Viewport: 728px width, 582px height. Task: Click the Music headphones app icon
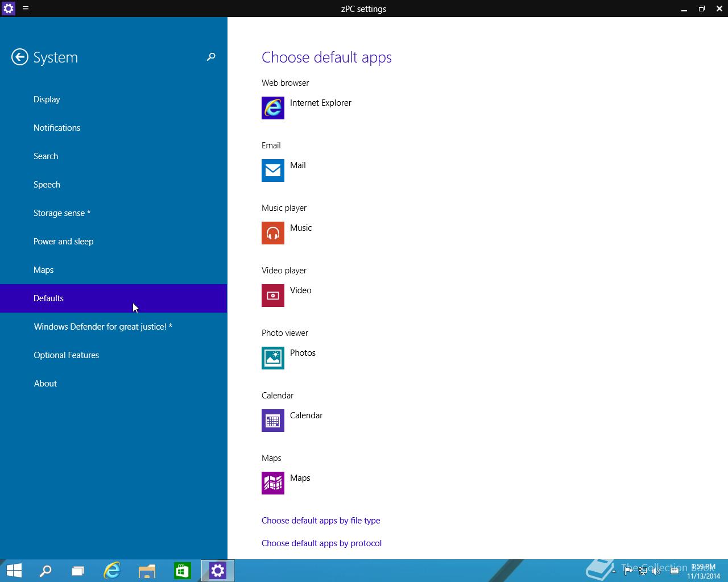click(273, 233)
